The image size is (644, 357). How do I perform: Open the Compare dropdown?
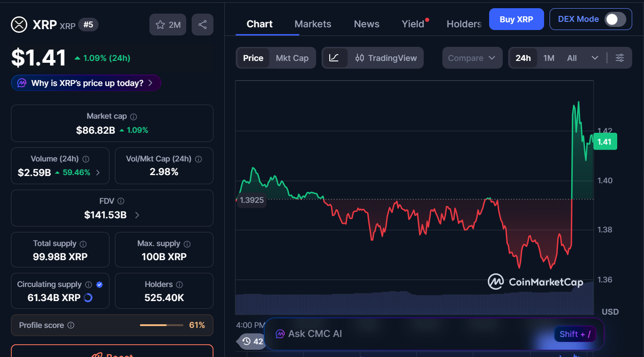(x=472, y=58)
